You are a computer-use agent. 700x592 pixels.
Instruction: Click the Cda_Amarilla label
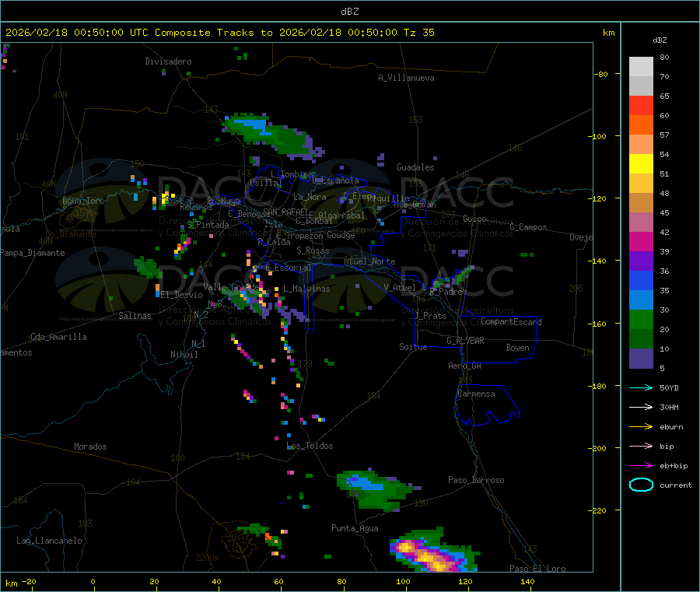(x=58, y=337)
